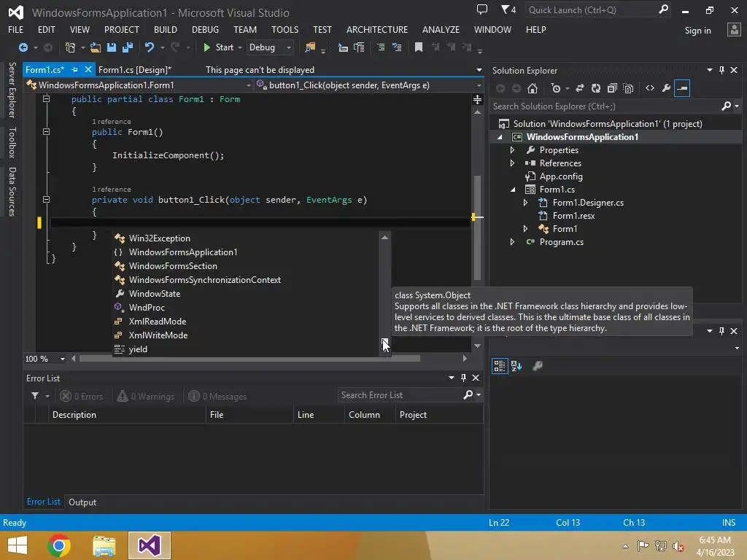Screen dimensions: 747x560
Task: Save the current file with Save icon
Action: [112, 47]
